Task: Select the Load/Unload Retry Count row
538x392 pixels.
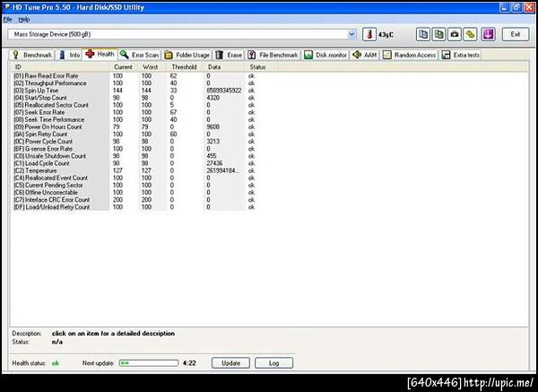Action: [x=134, y=207]
